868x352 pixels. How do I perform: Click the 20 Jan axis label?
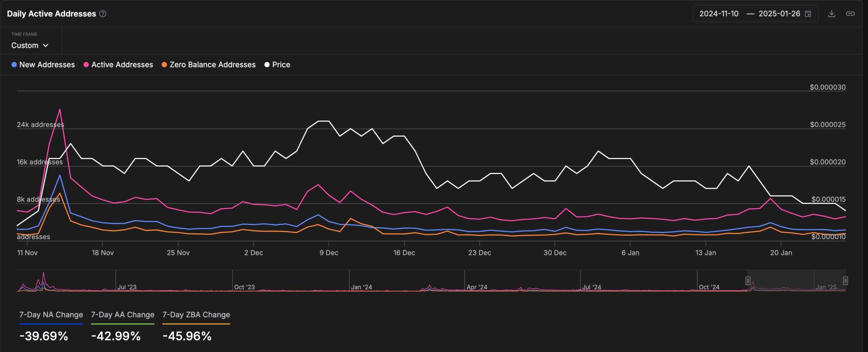click(781, 253)
